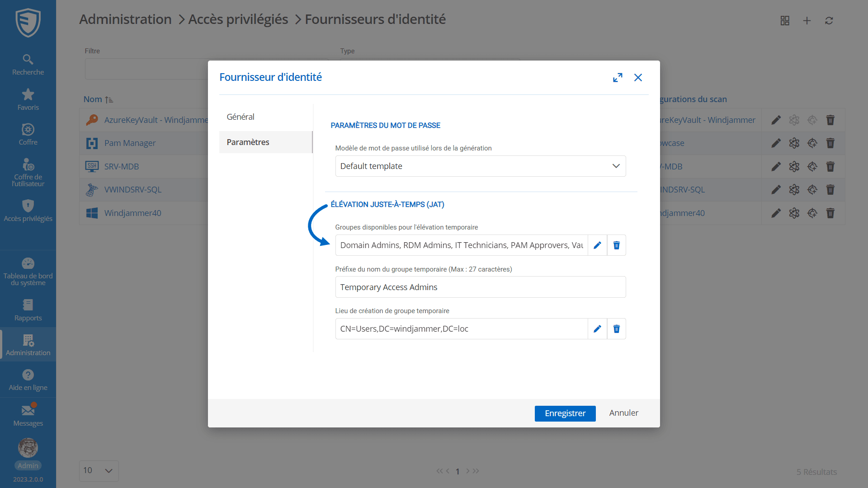Expand the identity provider dialog to fullscreen
This screenshot has width=868, height=488.
pyautogui.click(x=618, y=78)
